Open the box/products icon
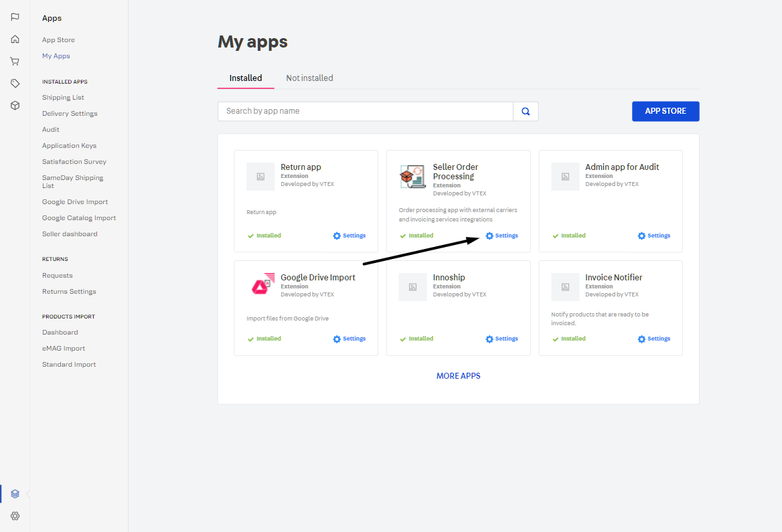Image resolution: width=782 pixels, height=532 pixels. 15,105
